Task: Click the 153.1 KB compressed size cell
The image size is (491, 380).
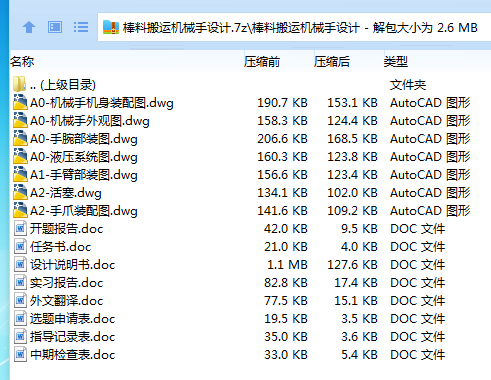Action: click(352, 103)
